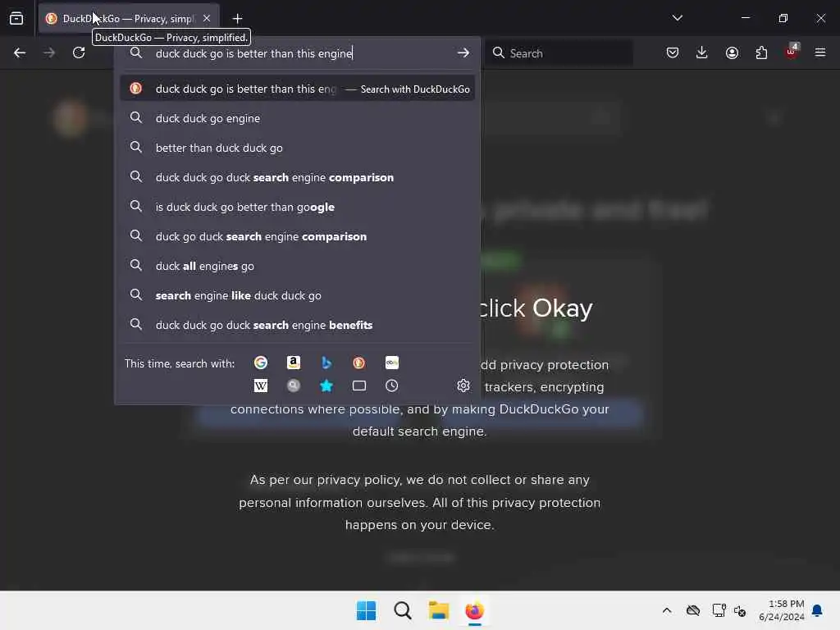Select suggestion 'duck all engines go'
The height and width of the screenshot is (630, 840).
pyautogui.click(x=297, y=266)
